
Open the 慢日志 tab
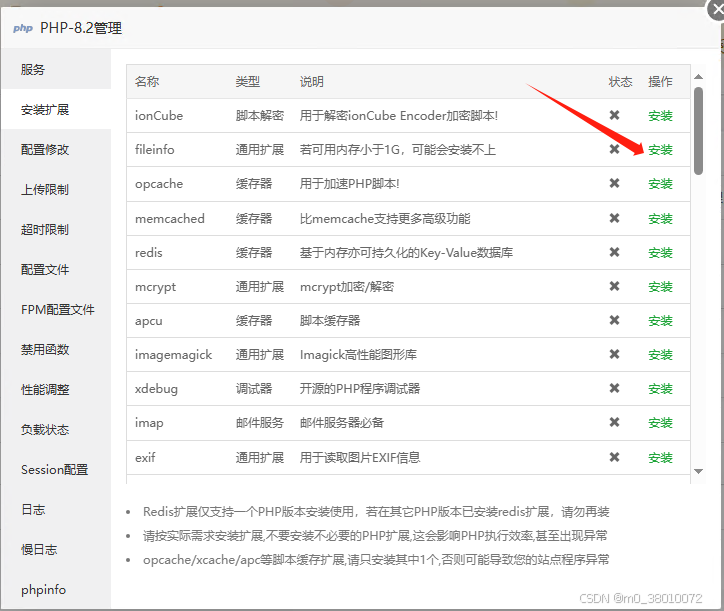(56, 549)
